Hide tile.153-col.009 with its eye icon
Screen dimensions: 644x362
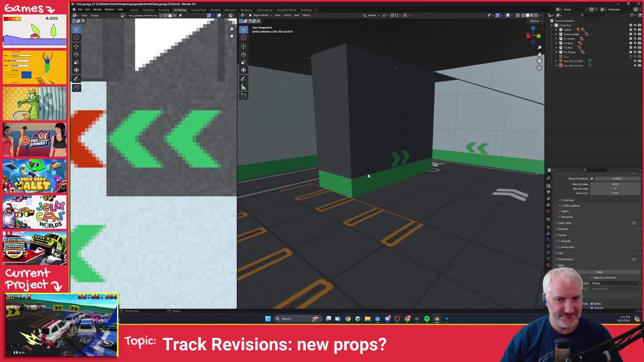pyautogui.click(x=635, y=61)
